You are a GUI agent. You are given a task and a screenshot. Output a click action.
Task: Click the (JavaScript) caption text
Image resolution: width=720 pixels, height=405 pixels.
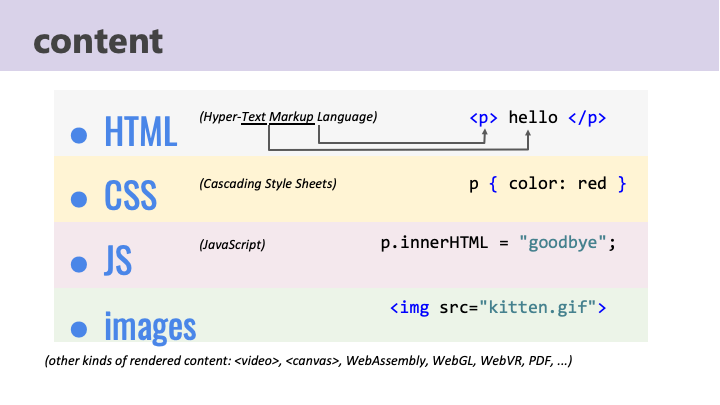click(232, 244)
